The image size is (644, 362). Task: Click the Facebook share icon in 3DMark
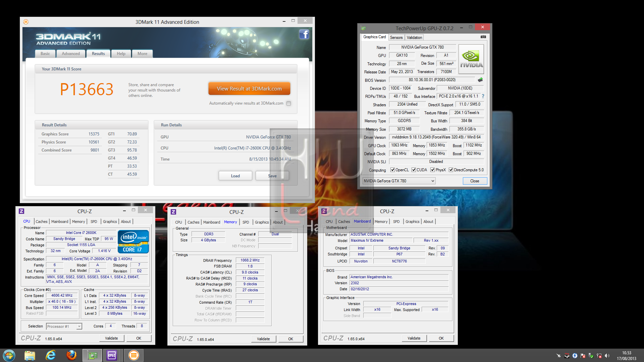(304, 34)
